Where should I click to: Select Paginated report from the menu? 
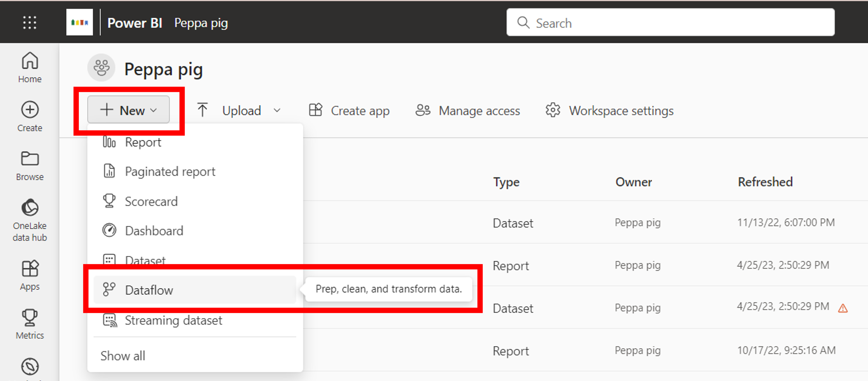click(195, 171)
